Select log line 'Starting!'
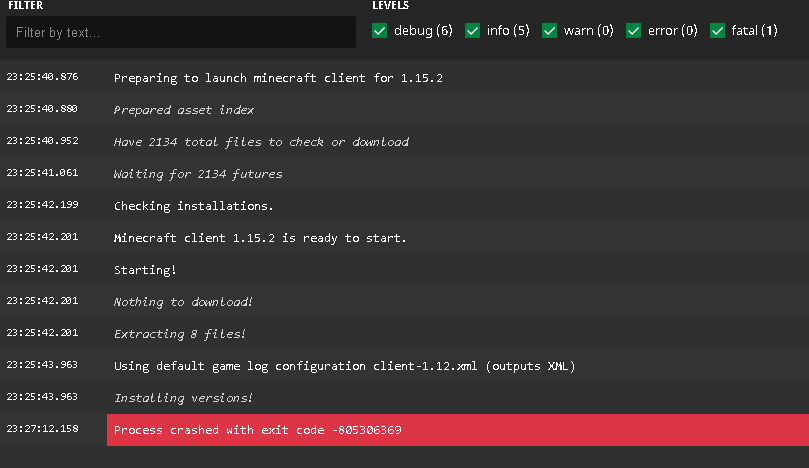 click(145, 270)
